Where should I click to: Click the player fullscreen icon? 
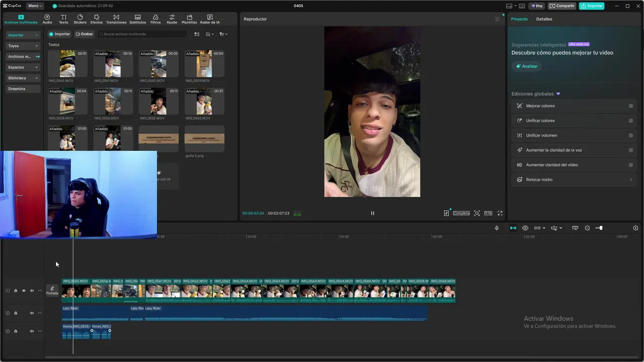500,213
